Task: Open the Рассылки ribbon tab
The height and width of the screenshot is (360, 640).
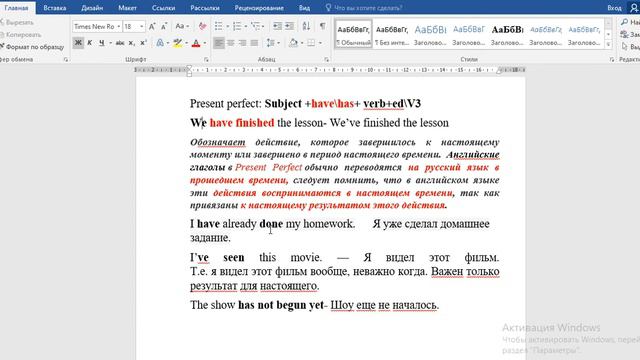Action: [205, 8]
